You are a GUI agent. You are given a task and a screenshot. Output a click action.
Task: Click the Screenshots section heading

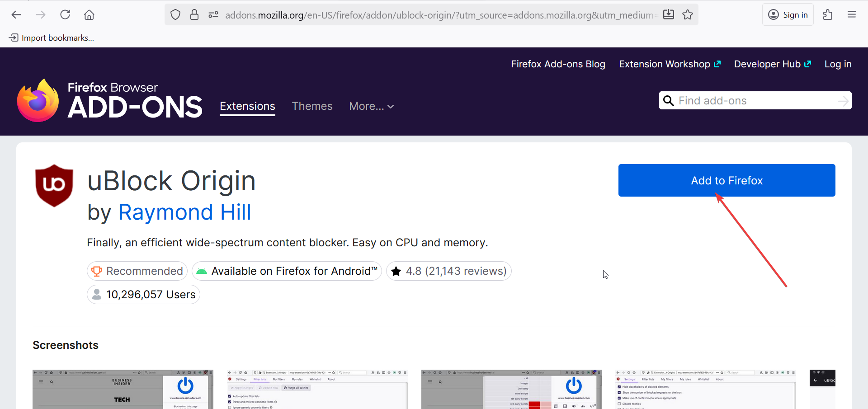coord(66,345)
